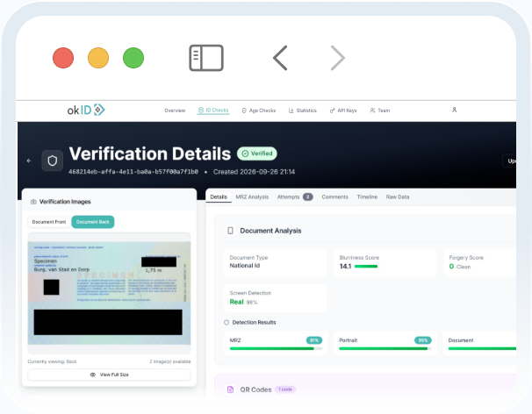Click the Document detection result card
The height and width of the screenshot is (414, 532).
pos(479,343)
